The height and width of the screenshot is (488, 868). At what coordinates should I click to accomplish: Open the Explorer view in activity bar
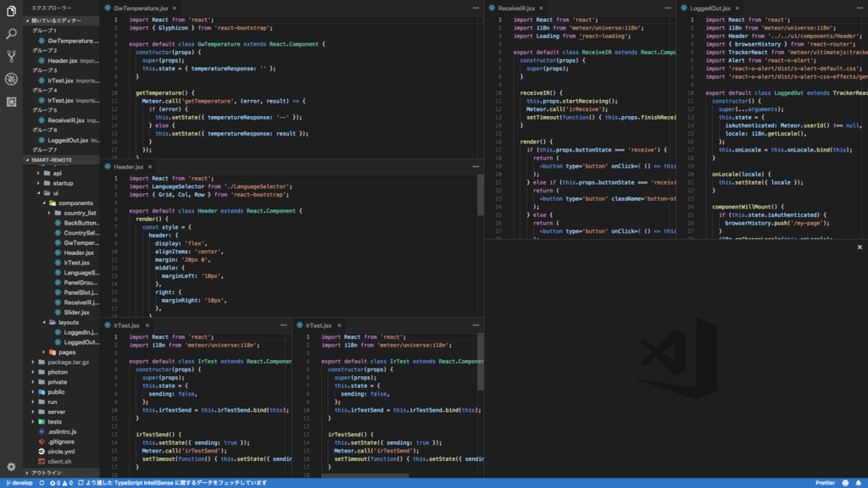(x=11, y=11)
